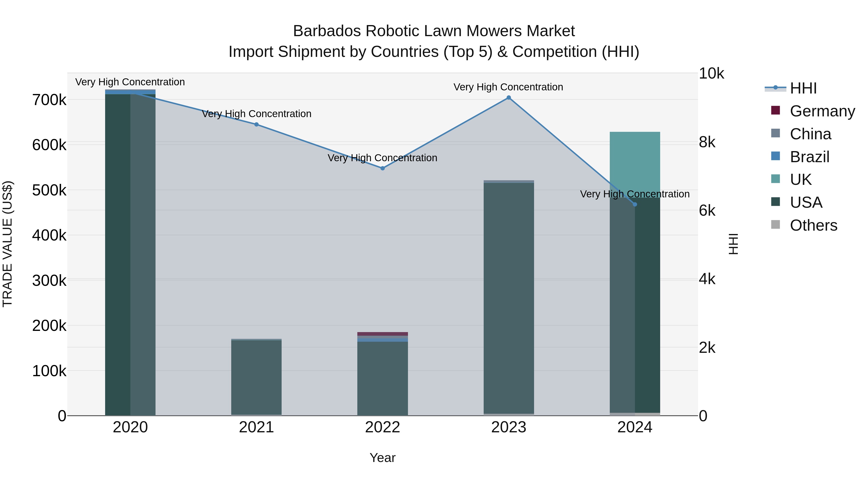This screenshot has height=488, width=868.
Task: Click the 2024 UK bar segment
Action: pyautogui.click(x=635, y=165)
